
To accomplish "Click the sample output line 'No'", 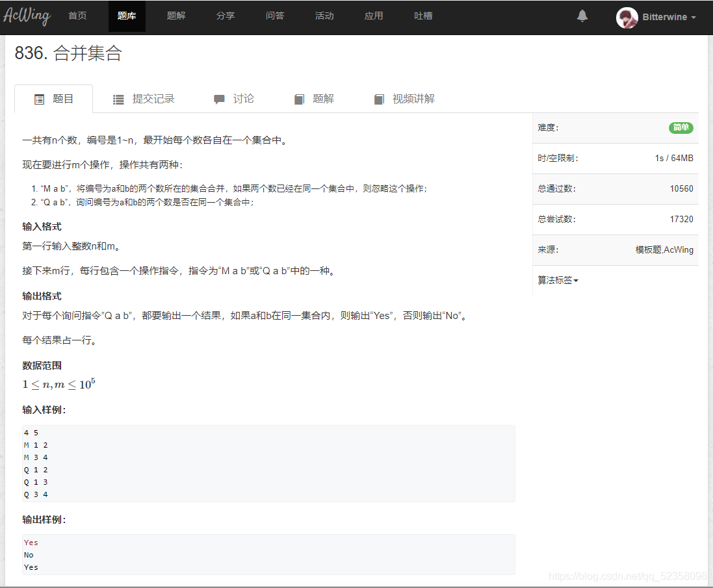I will coord(29,556).
